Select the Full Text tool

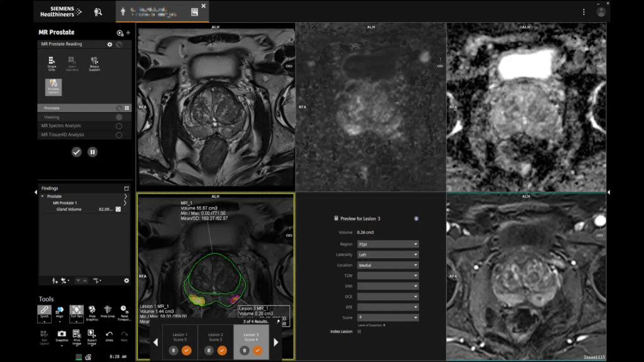77,310
